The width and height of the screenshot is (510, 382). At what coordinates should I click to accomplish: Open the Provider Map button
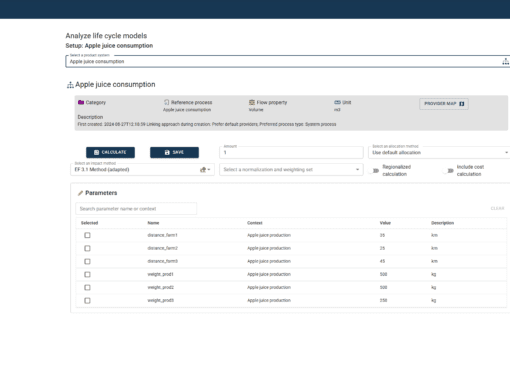pos(444,104)
